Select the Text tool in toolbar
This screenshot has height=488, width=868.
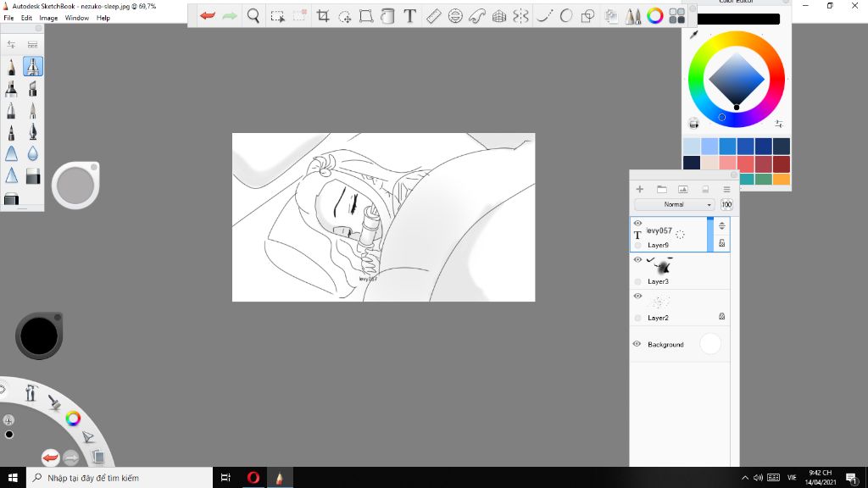pyautogui.click(x=409, y=15)
